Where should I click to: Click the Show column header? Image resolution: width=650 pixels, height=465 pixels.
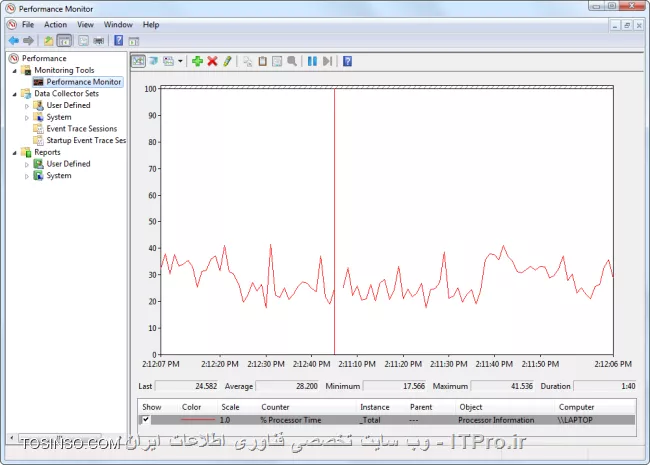[152, 407]
